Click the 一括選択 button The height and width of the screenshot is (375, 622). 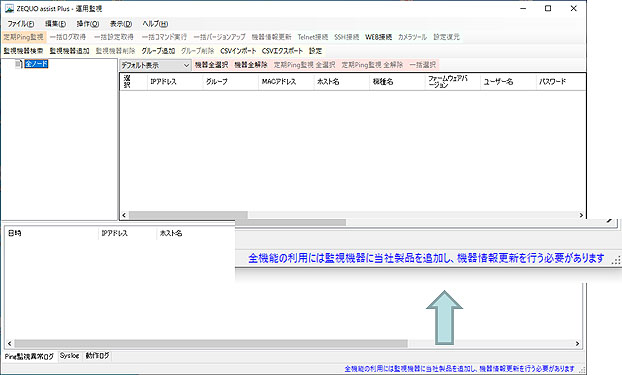point(423,65)
